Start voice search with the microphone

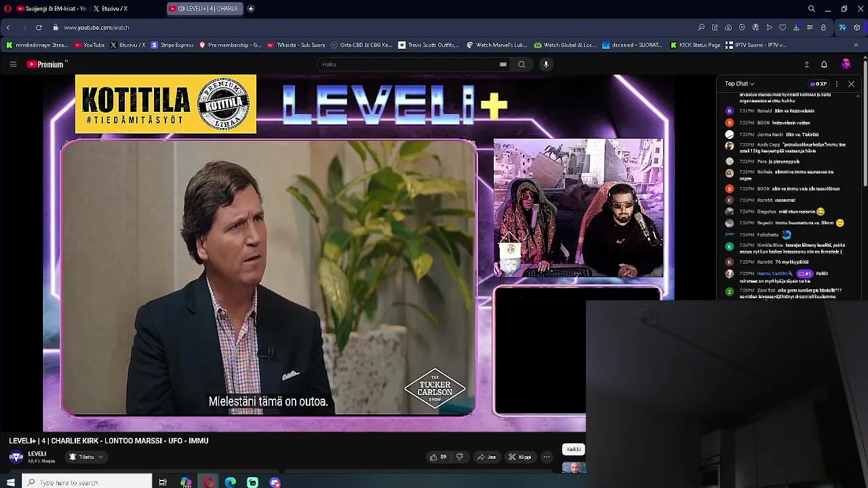(546, 64)
